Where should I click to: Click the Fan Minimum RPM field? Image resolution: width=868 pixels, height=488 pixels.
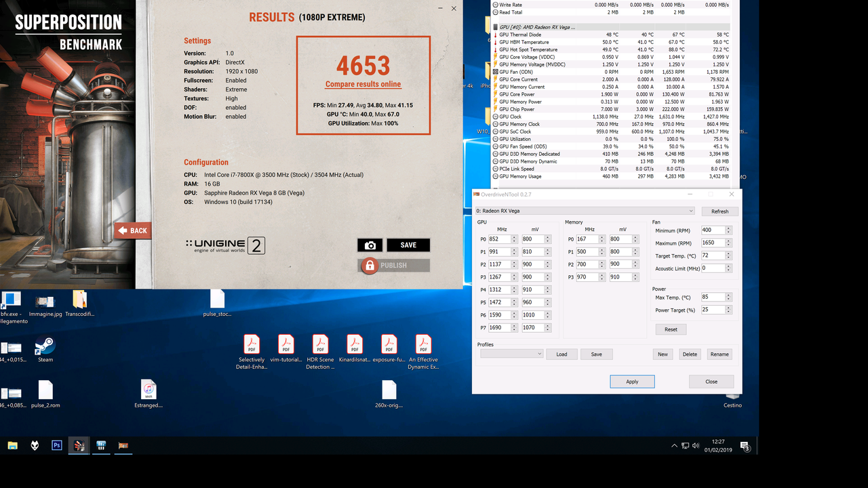coord(713,230)
